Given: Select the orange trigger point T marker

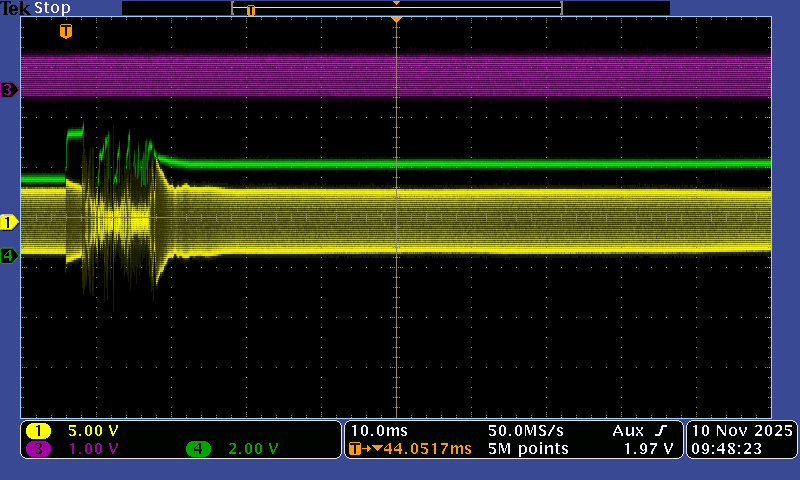Looking at the screenshot, I should (66, 32).
